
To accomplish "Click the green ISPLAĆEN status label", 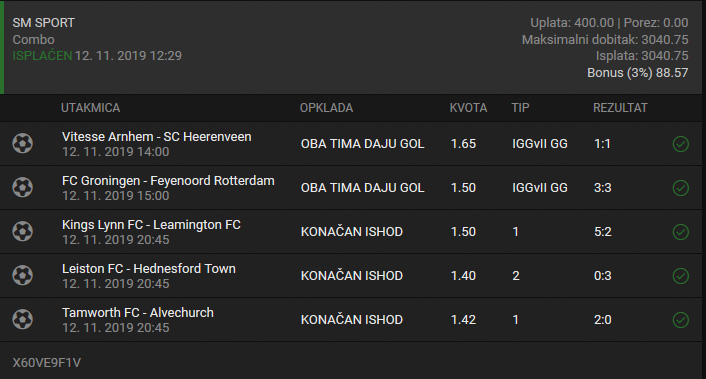I will coord(42,56).
